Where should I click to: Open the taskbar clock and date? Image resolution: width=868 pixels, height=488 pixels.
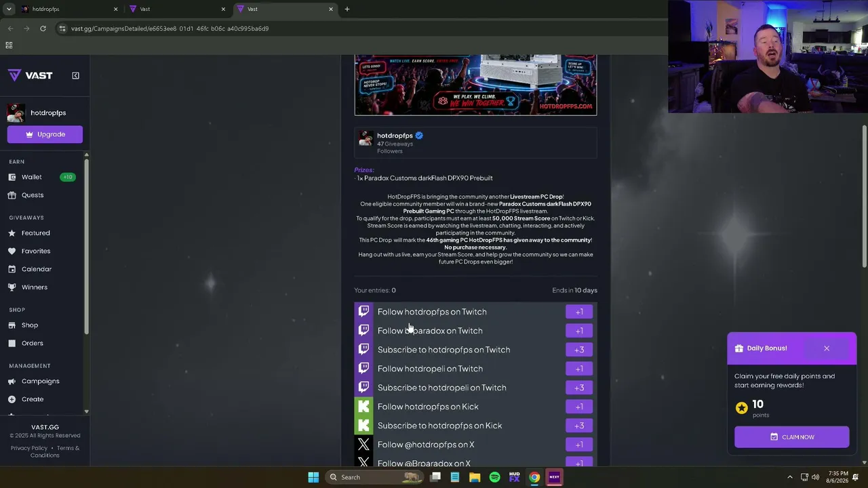click(837, 477)
